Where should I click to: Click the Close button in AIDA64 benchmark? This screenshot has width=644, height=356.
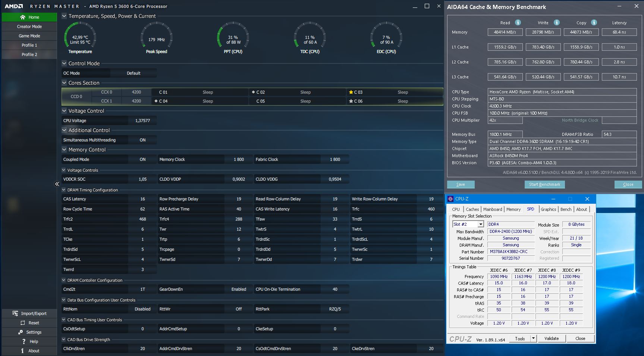[628, 184]
